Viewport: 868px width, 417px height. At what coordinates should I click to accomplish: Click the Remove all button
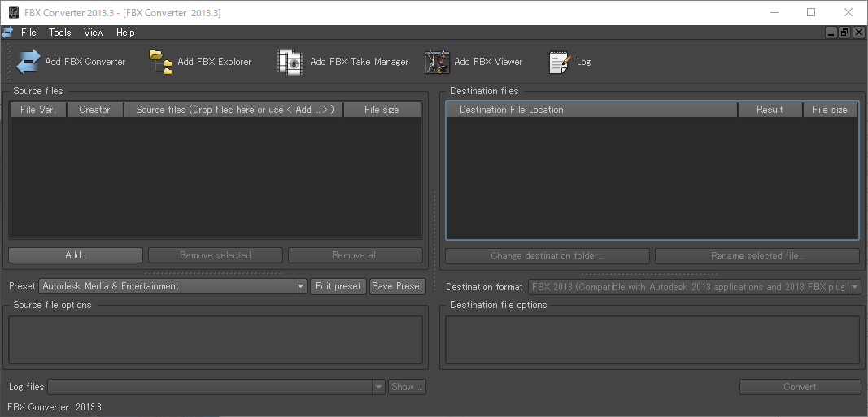tap(355, 255)
